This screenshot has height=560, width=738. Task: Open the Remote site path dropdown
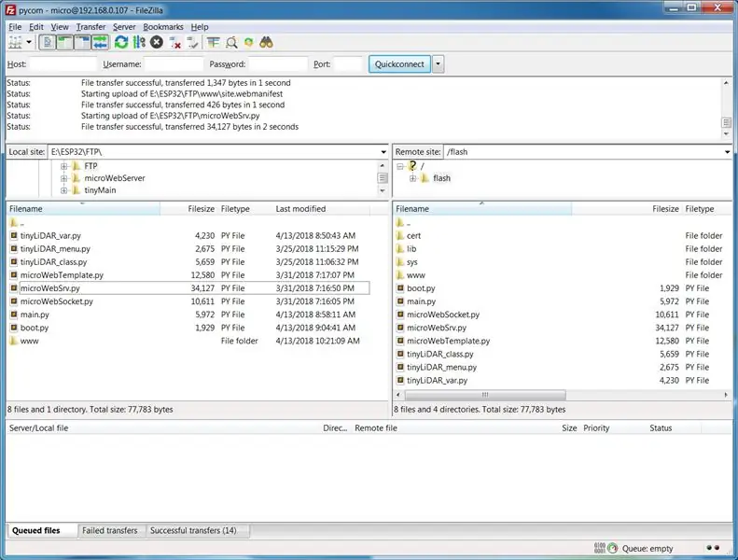coord(727,151)
